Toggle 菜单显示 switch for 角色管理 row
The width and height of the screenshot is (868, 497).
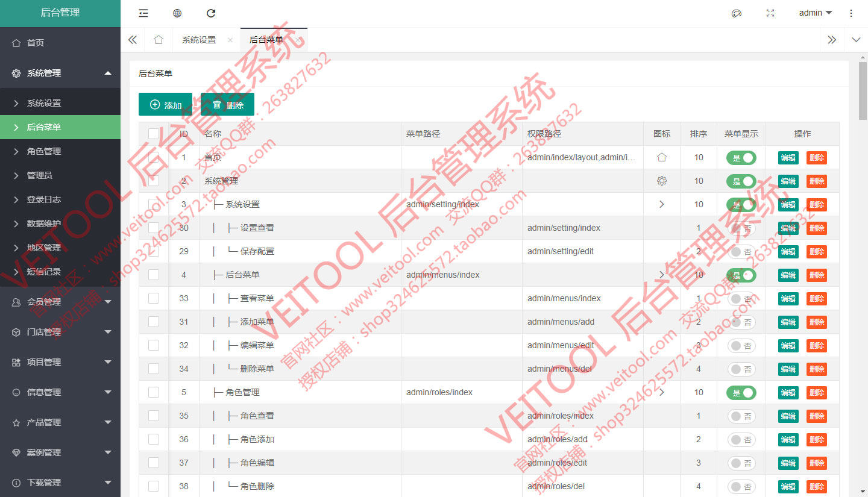[x=741, y=393]
